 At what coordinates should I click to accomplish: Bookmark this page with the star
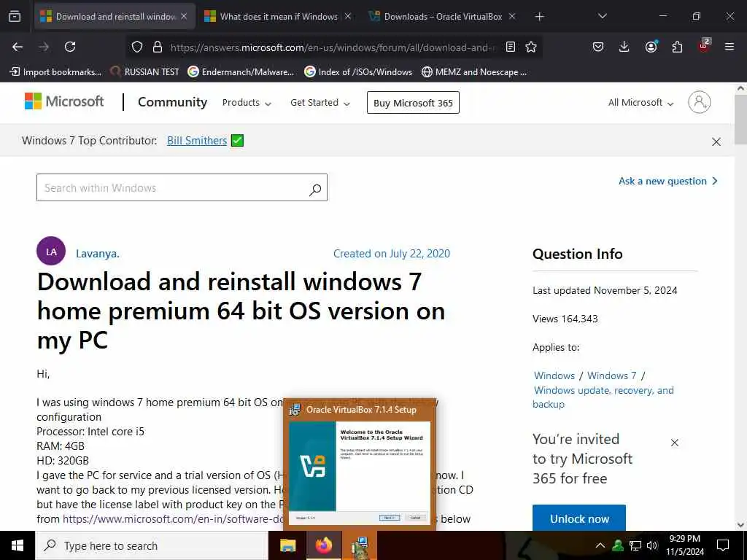[531, 47]
